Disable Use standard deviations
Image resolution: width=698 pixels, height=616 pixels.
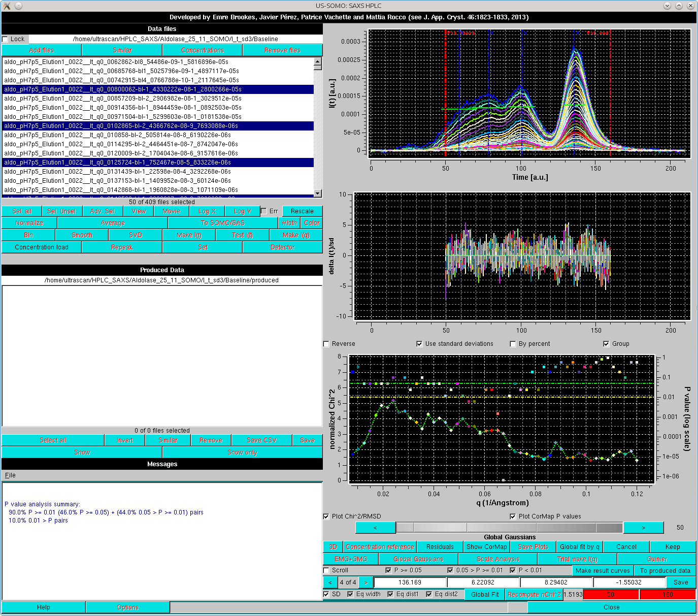tap(419, 344)
